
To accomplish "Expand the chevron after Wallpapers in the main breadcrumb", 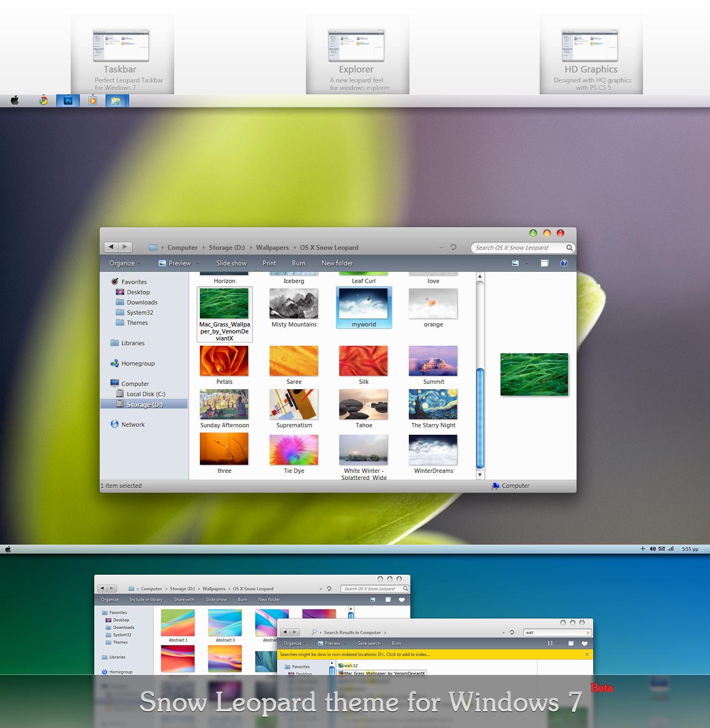I will [295, 248].
